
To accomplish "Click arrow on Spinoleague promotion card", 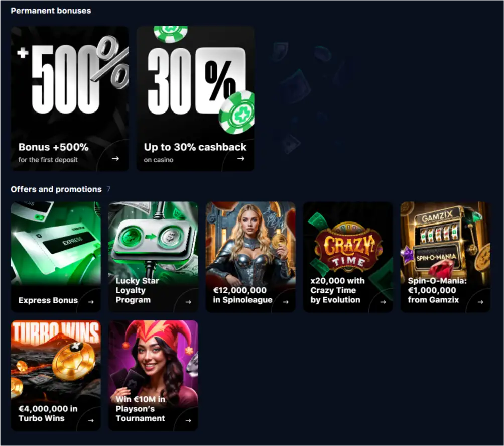I will [286, 302].
